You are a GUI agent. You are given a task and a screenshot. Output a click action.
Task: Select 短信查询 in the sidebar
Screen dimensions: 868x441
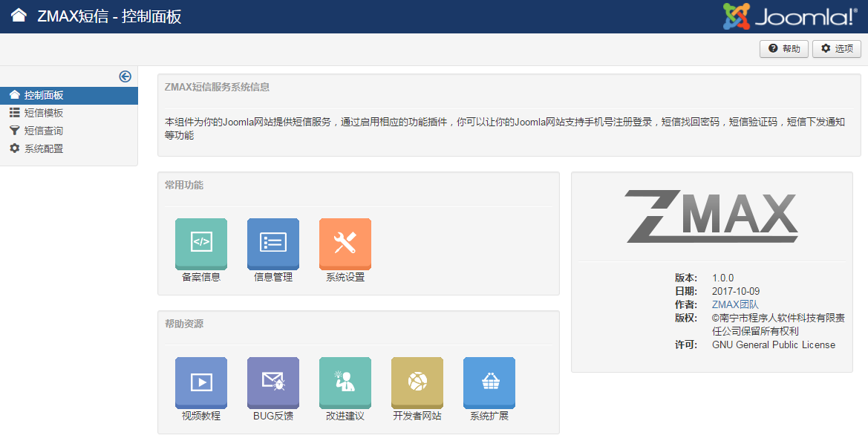pyautogui.click(x=68, y=131)
